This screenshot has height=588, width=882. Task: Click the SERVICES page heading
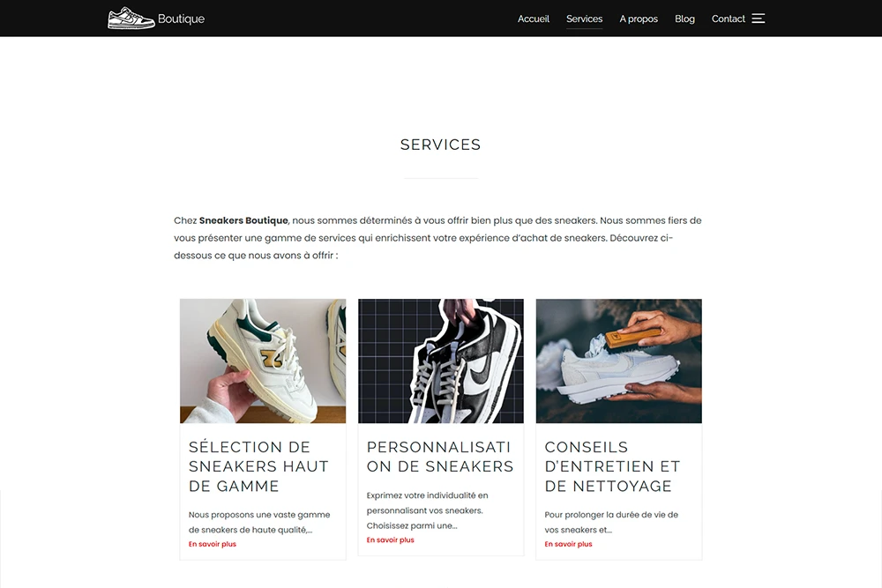(440, 145)
